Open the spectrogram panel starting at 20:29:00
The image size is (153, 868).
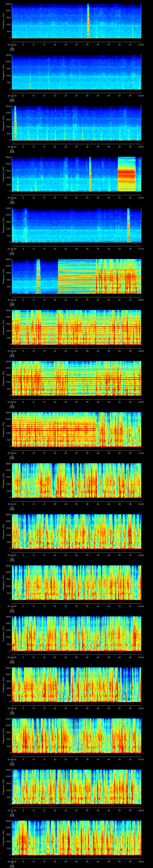point(76,378)
